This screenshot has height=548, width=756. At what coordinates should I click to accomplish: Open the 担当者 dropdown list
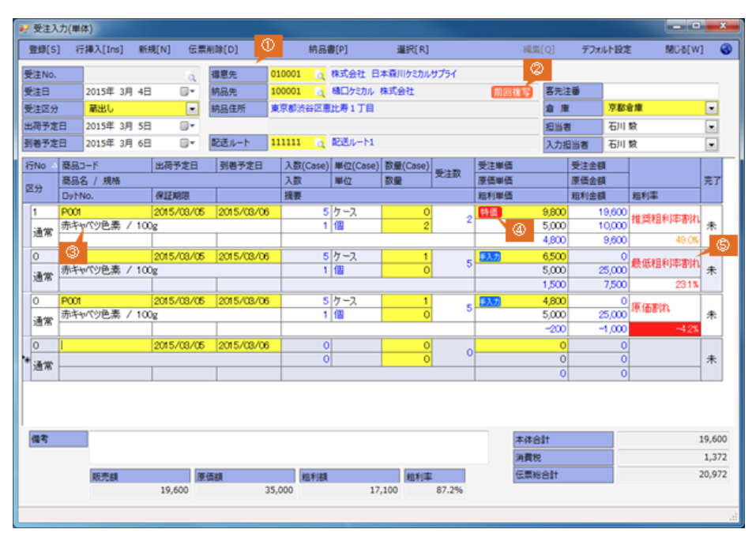[x=711, y=126]
